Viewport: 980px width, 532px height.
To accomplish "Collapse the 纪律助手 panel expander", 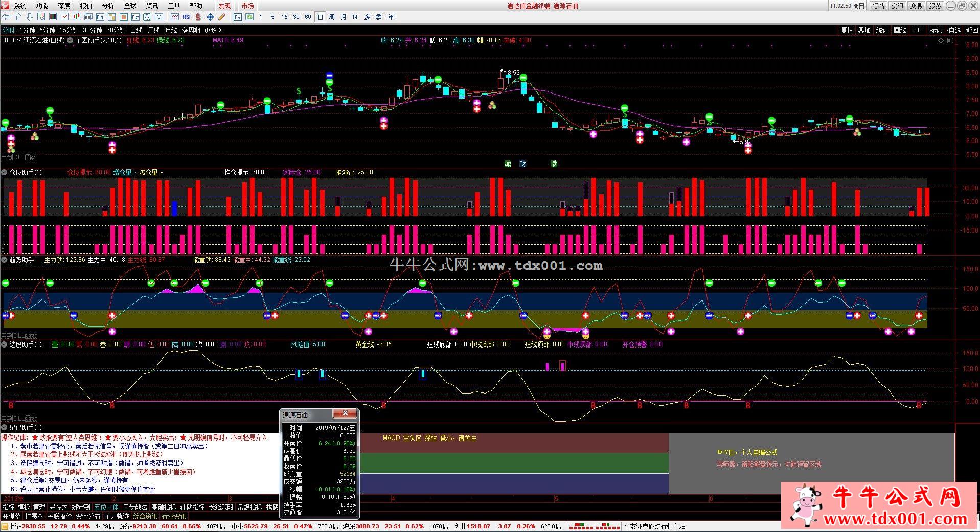I will pos(5,427).
